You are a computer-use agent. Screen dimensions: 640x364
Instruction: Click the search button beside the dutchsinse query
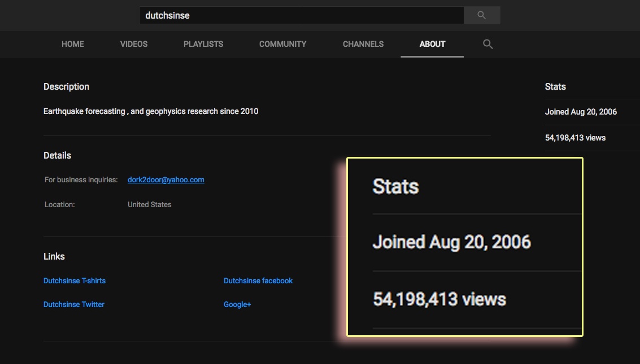coord(482,15)
